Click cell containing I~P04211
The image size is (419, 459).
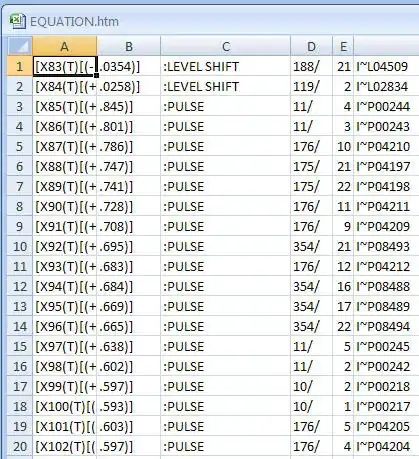pos(386,206)
